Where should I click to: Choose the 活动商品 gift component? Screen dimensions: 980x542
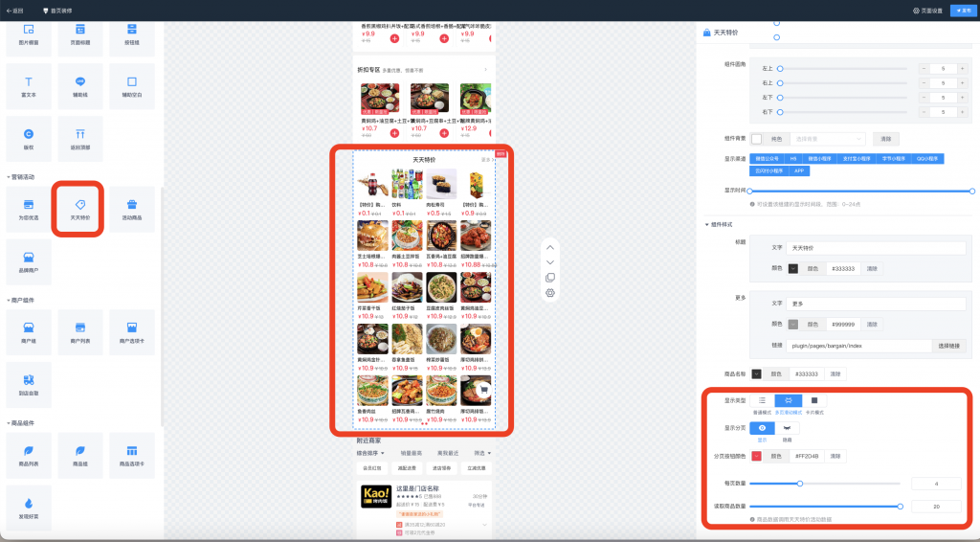(x=132, y=210)
